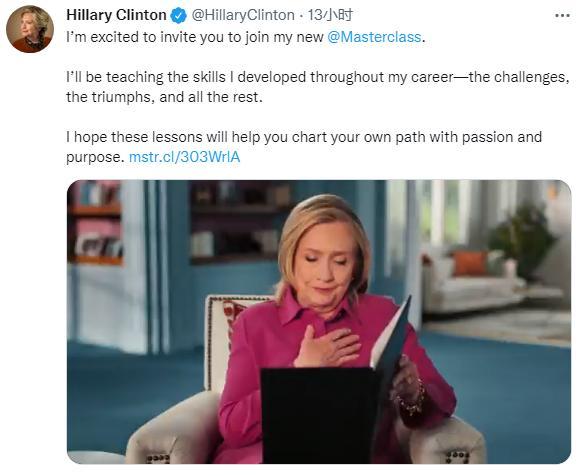Open Hillary Clinton's profile avatar
This screenshot has width=586, height=476.
tap(30, 30)
